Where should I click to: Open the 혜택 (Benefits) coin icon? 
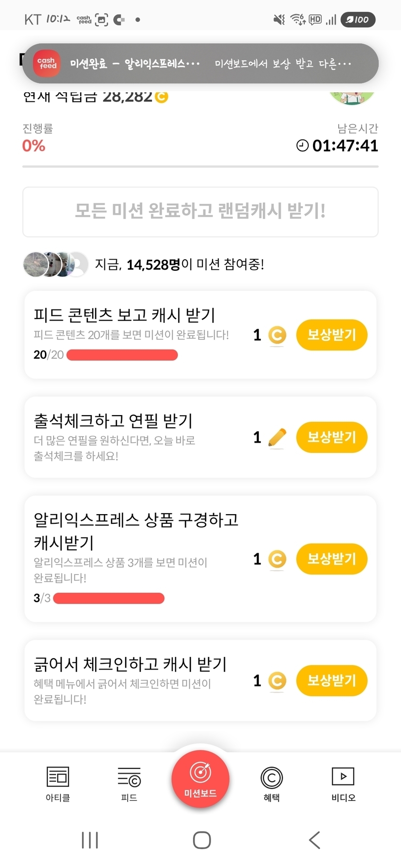pyautogui.click(x=272, y=777)
